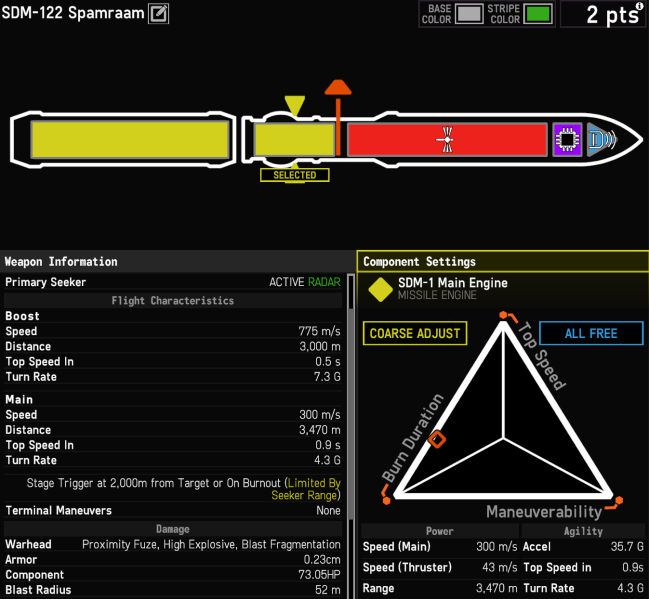This screenshot has height=599, width=649.
Task: Click the 'Power' column header
Action: pyautogui.click(x=440, y=531)
